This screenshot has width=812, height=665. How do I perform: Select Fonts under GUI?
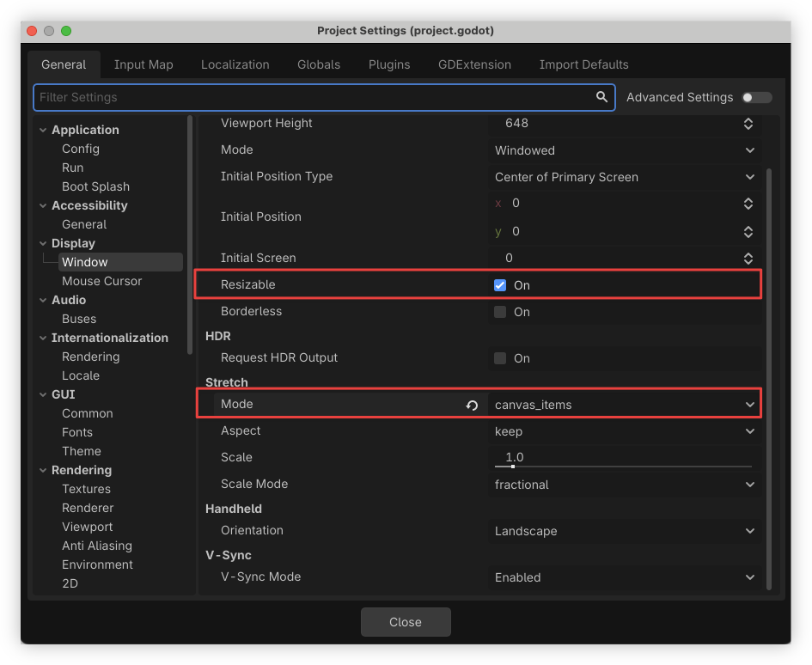77,432
